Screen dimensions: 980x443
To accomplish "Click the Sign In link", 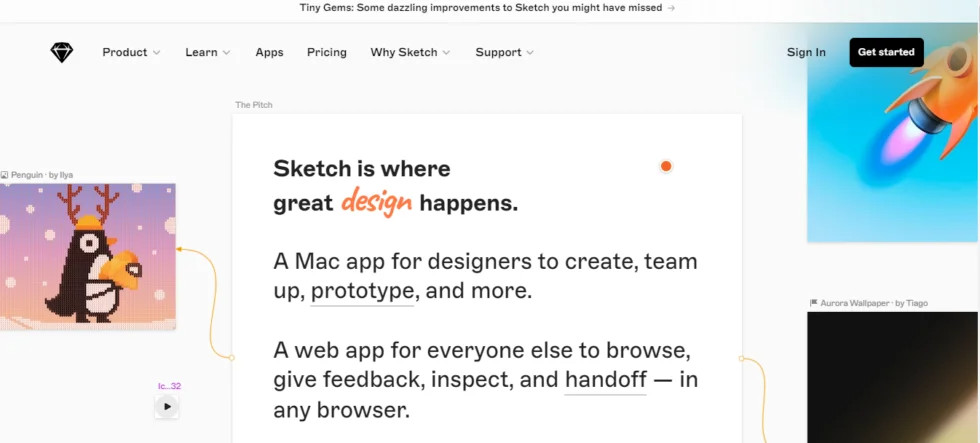I will [806, 52].
